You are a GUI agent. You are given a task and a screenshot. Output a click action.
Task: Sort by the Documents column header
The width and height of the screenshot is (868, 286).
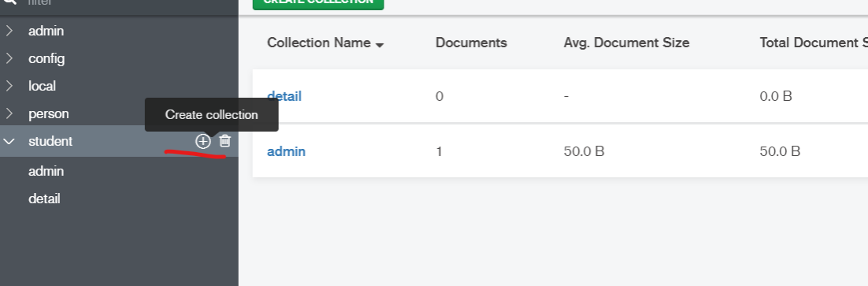[x=471, y=43]
